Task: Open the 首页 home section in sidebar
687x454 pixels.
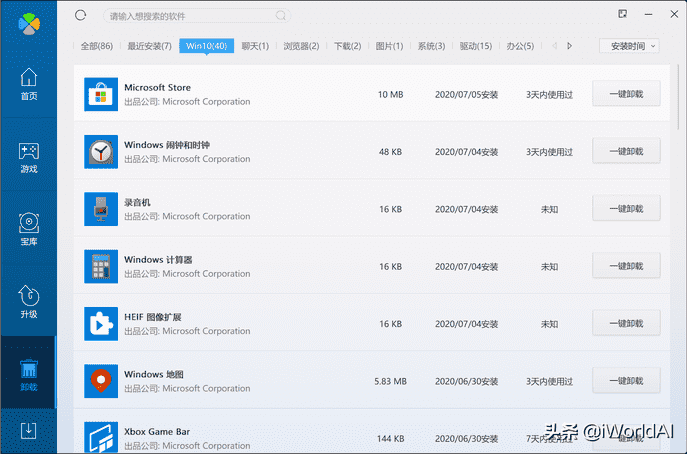Action: [28, 84]
